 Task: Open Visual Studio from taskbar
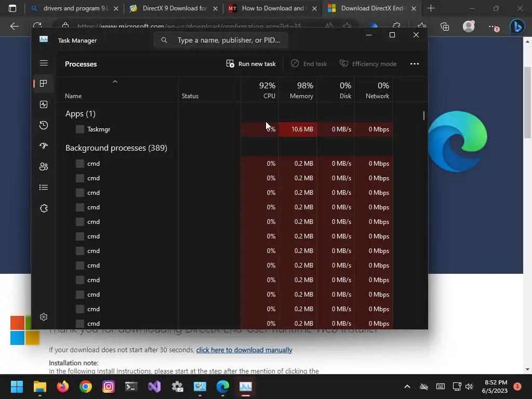pos(154,387)
